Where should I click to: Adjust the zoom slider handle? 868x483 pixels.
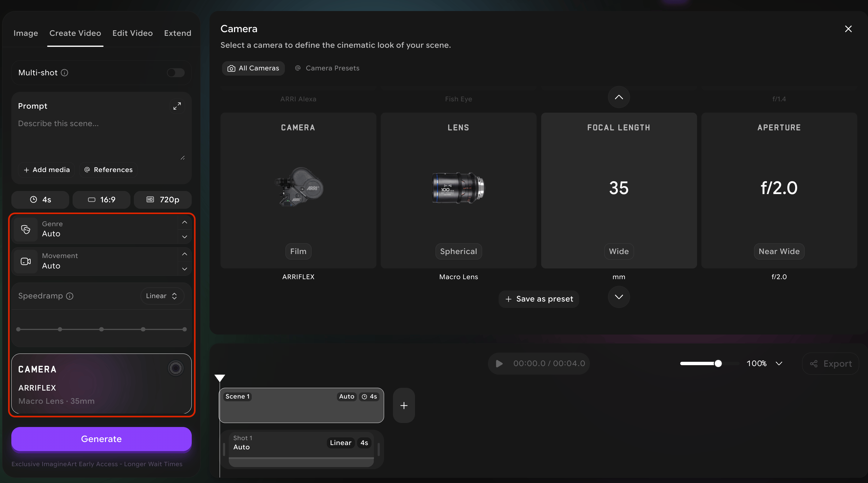(x=718, y=363)
